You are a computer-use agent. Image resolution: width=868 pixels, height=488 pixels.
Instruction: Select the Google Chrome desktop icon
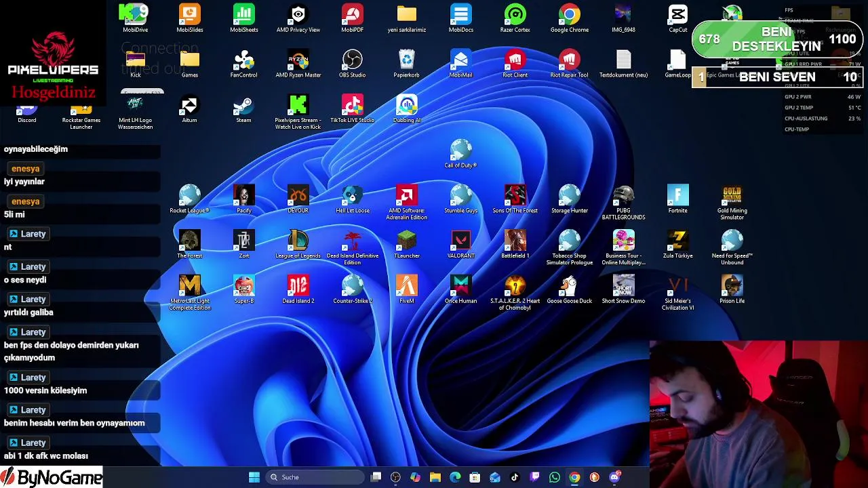(570, 18)
